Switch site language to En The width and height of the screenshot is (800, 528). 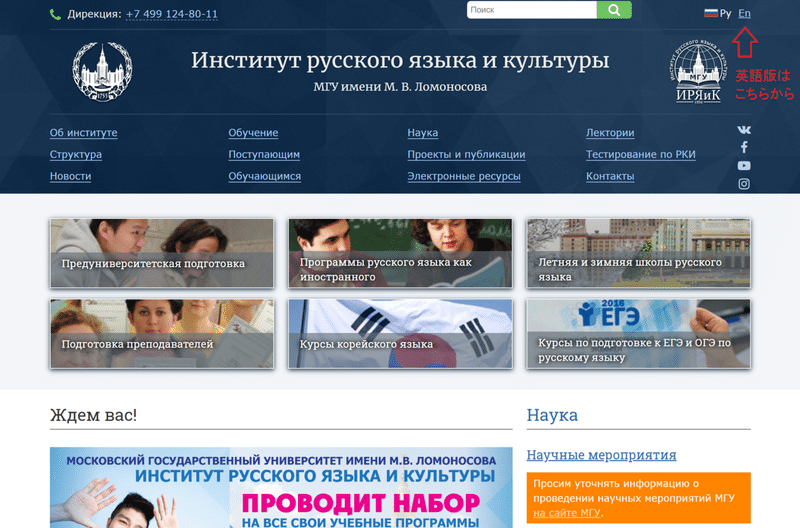click(x=744, y=14)
